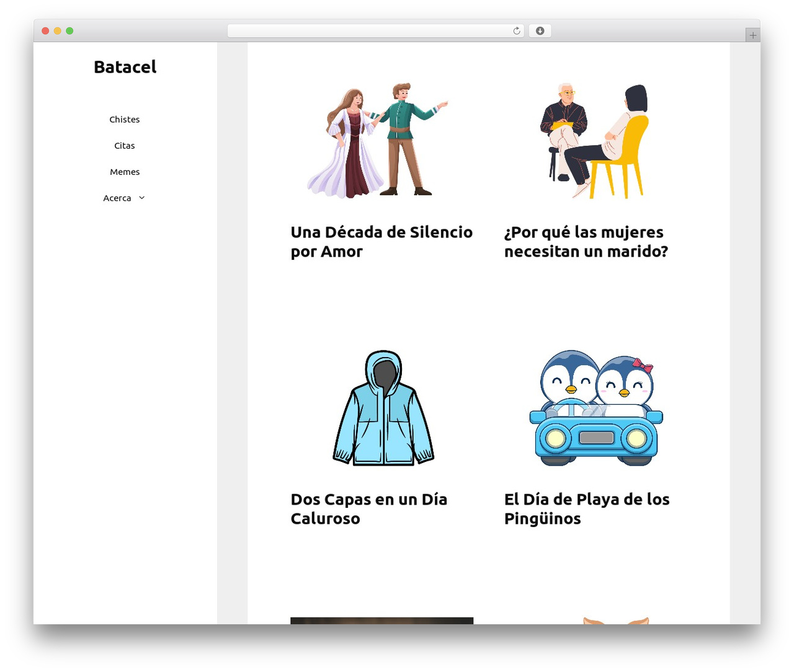The image size is (794, 672).
Task: Expand the Acerca submenu chevron
Action: 141,198
